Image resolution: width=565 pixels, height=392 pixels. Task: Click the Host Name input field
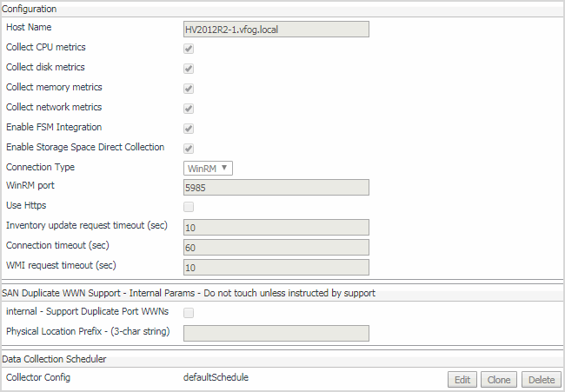coord(276,29)
